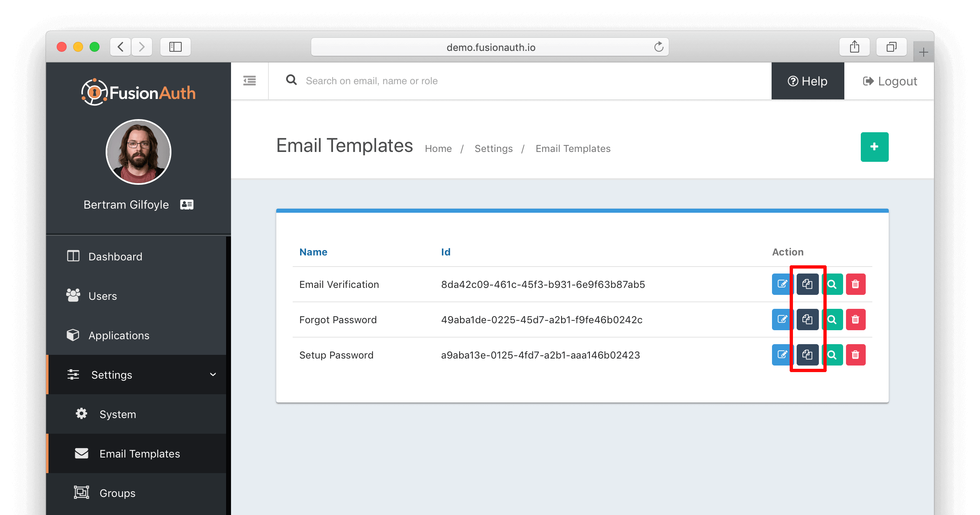This screenshot has width=980, height=515.
Task: Click the Email Verification name
Action: click(x=339, y=285)
